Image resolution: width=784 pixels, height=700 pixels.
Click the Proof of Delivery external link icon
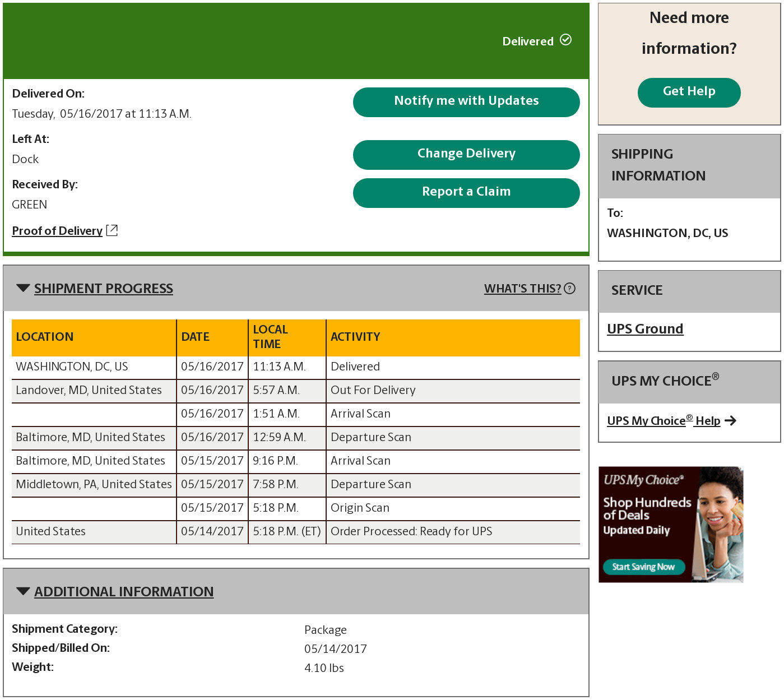tap(112, 230)
